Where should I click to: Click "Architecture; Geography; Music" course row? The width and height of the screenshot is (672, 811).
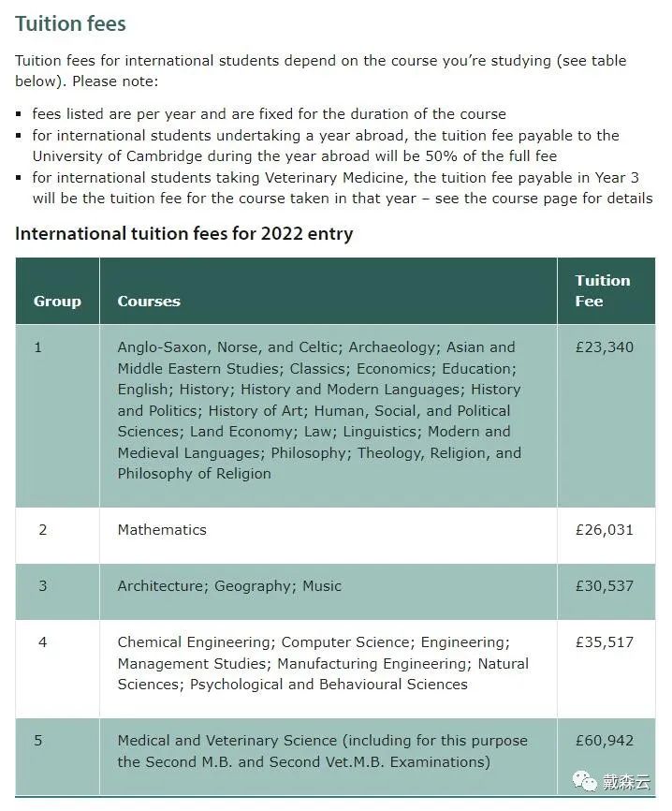pyautogui.click(x=229, y=586)
